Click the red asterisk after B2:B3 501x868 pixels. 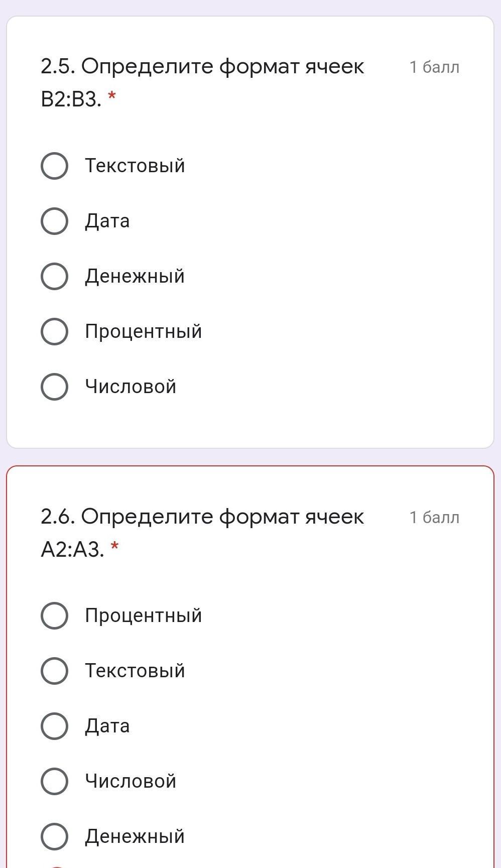tap(111, 96)
